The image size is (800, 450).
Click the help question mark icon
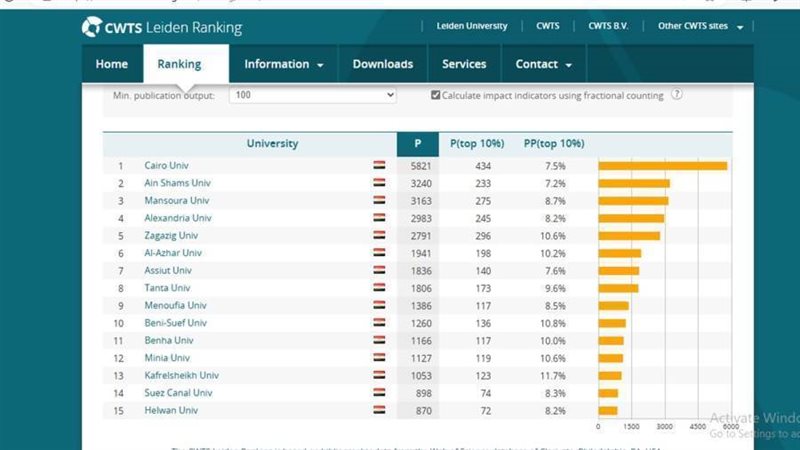(677, 95)
